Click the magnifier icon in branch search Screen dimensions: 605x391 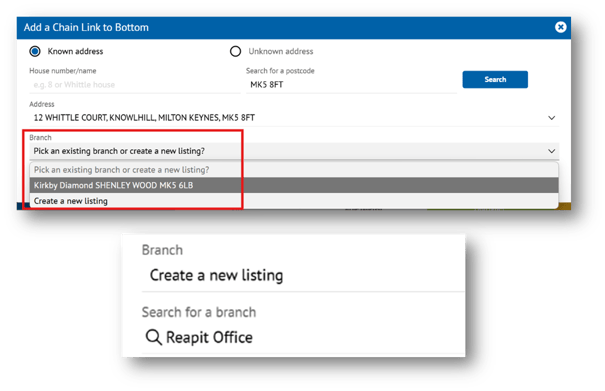tap(154, 337)
